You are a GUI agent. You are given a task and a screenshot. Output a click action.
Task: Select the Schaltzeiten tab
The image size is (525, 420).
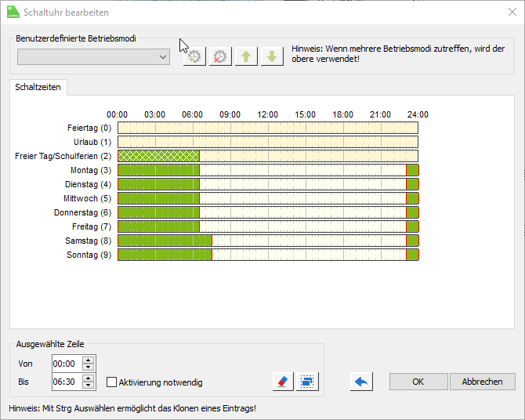tap(38, 87)
